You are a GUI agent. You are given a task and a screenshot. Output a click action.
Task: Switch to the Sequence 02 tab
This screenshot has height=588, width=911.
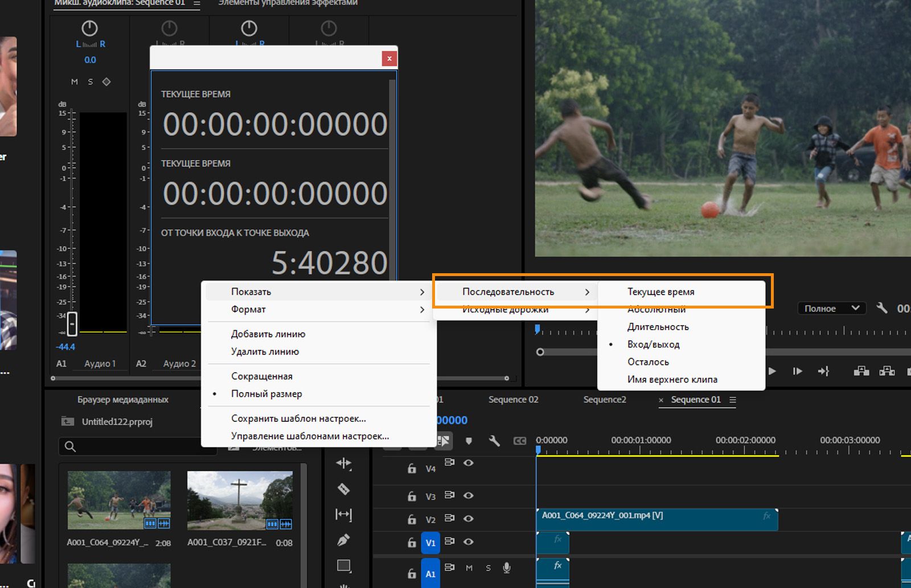coord(513,400)
